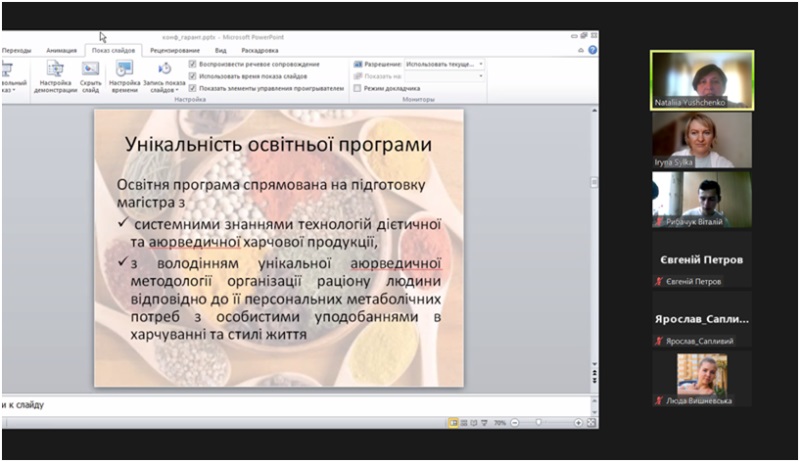This screenshot has width=800, height=462.
Task: Click the fit slide to window icon
Action: point(591,423)
